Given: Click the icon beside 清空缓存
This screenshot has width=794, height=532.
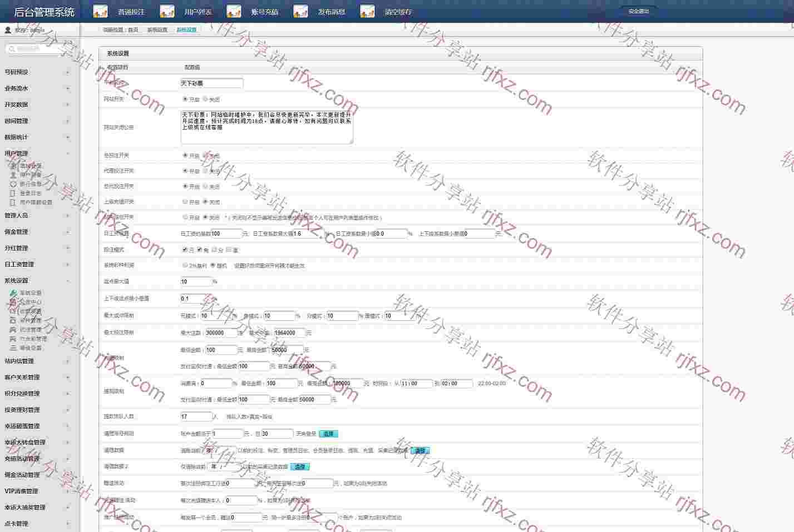Looking at the screenshot, I should [x=367, y=11].
